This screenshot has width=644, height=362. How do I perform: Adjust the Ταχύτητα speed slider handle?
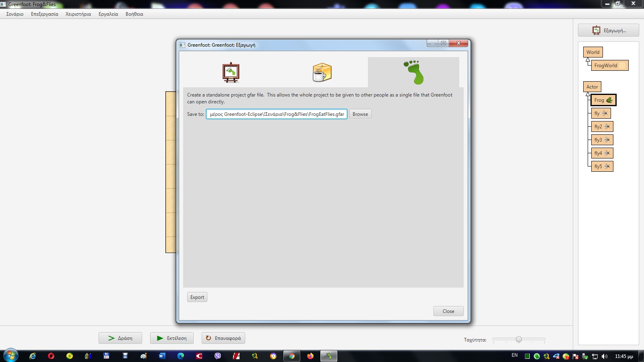coord(519,339)
